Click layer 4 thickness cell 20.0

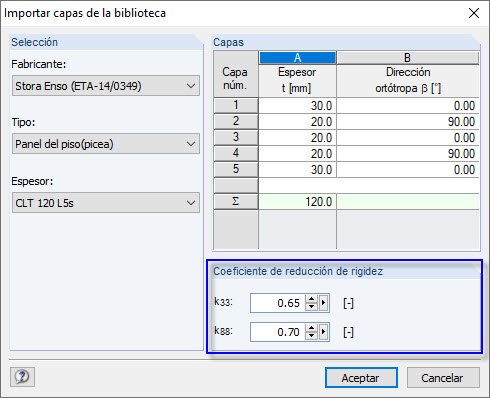298,154
